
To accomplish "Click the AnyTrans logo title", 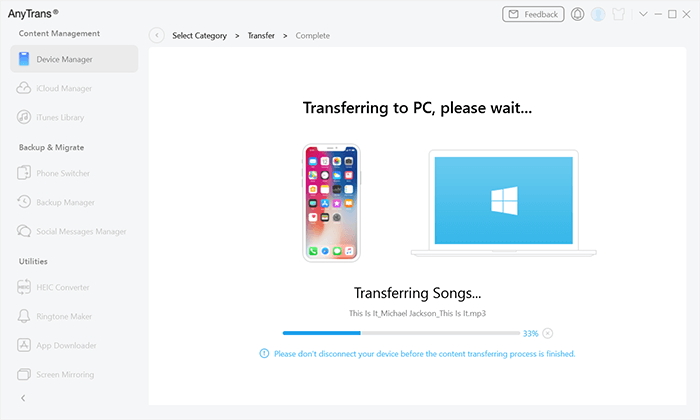I will (33, 14).
